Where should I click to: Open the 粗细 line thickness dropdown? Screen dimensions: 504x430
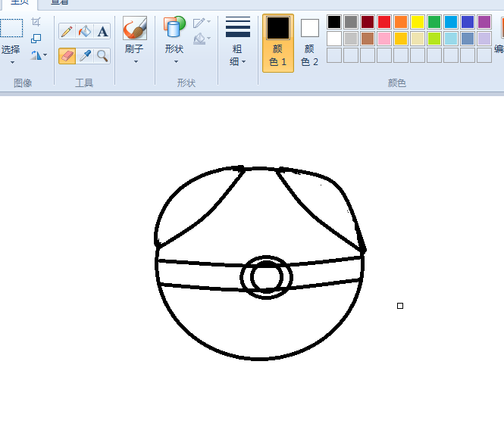[238, 42]
